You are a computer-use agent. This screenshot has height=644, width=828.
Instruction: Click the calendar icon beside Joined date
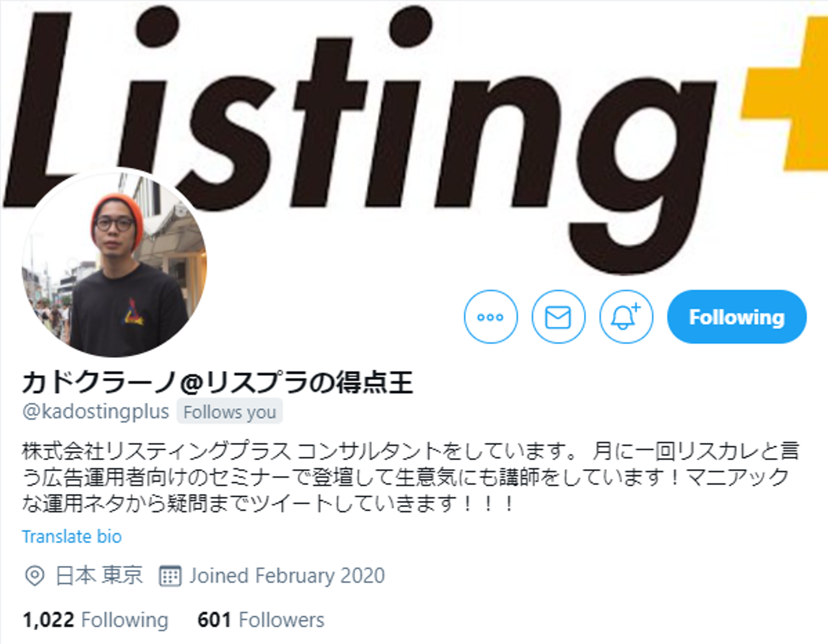click(170, 576)
